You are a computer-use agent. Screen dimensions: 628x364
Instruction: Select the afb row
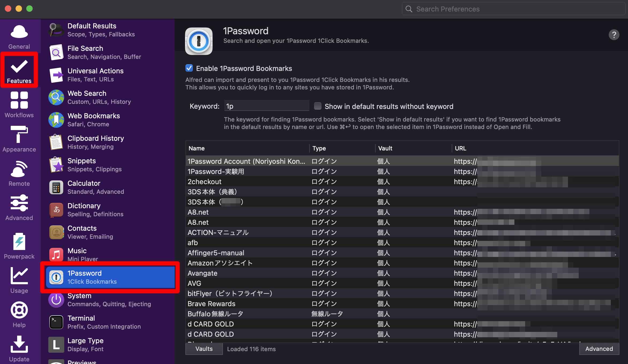click(x=402, y=242)
